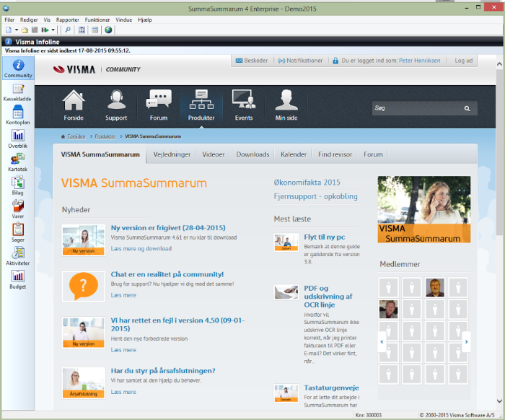Open 'Har du styr på årsafslutningen?' article
This screenshot has height=420, width=505.
tap(163, 371)
